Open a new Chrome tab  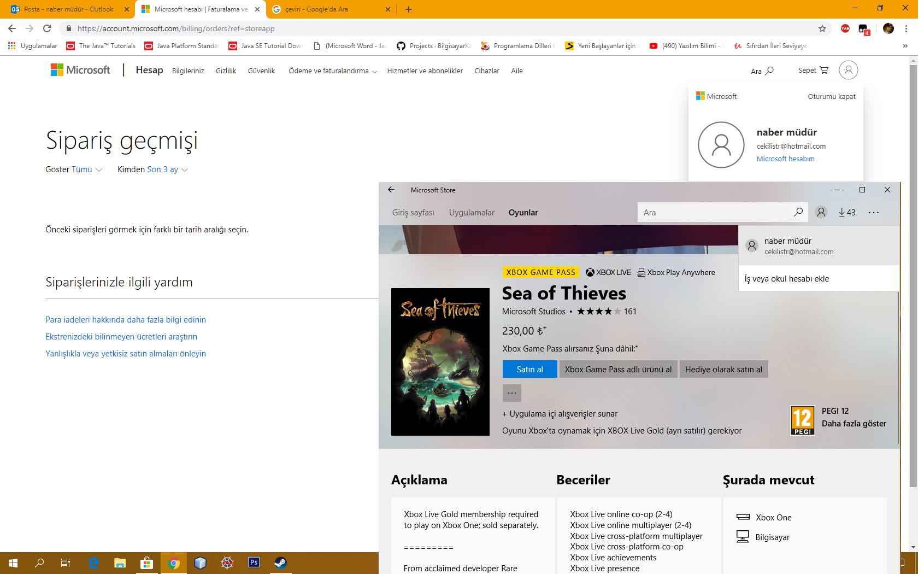409,9
